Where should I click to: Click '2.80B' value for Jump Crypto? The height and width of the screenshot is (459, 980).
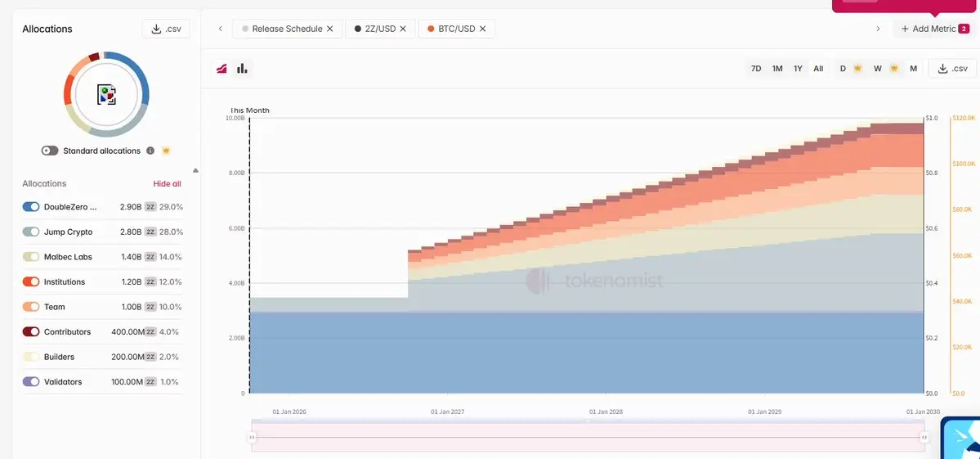pos(131,232)
